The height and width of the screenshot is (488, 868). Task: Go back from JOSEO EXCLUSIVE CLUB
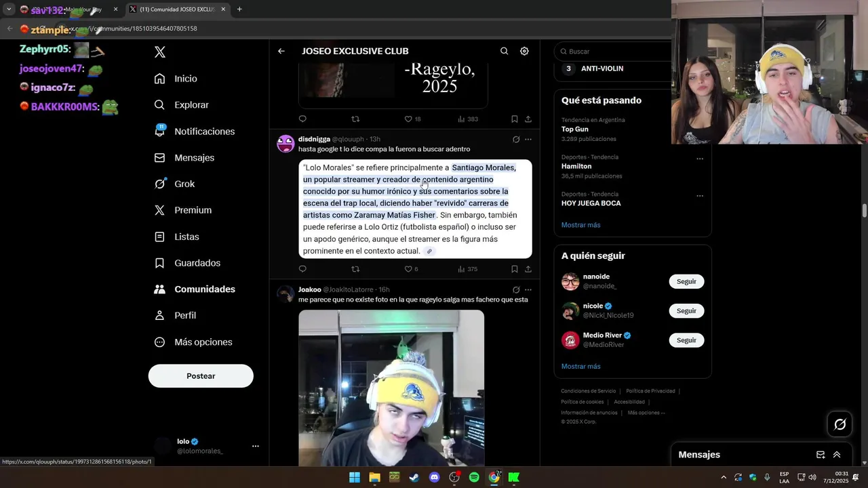pos(281,51)
